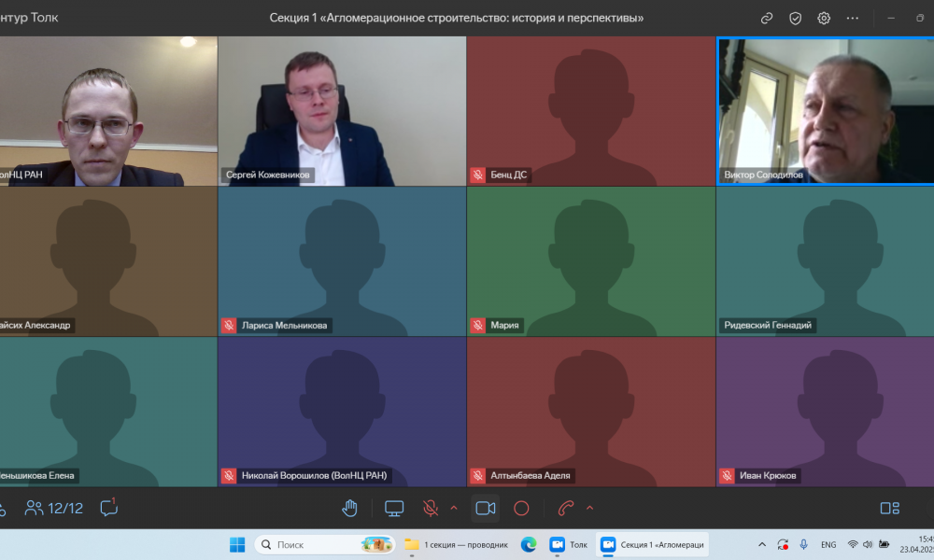Click muted mic icon of Мария

477,326
